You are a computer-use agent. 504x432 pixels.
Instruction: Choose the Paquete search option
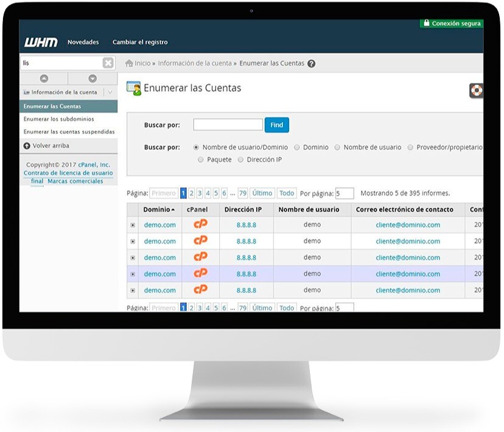pos(200,159)
